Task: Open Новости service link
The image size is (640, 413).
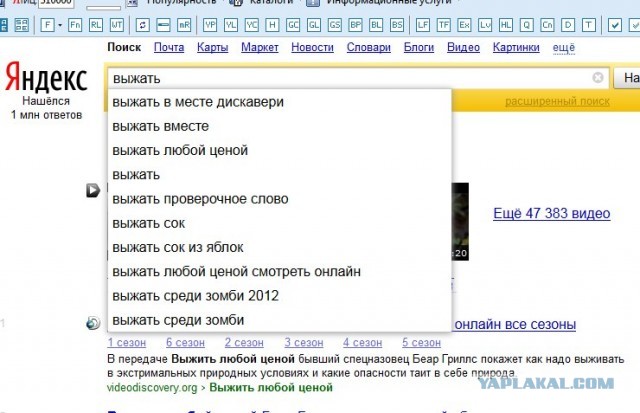Action: click(312, 47)
